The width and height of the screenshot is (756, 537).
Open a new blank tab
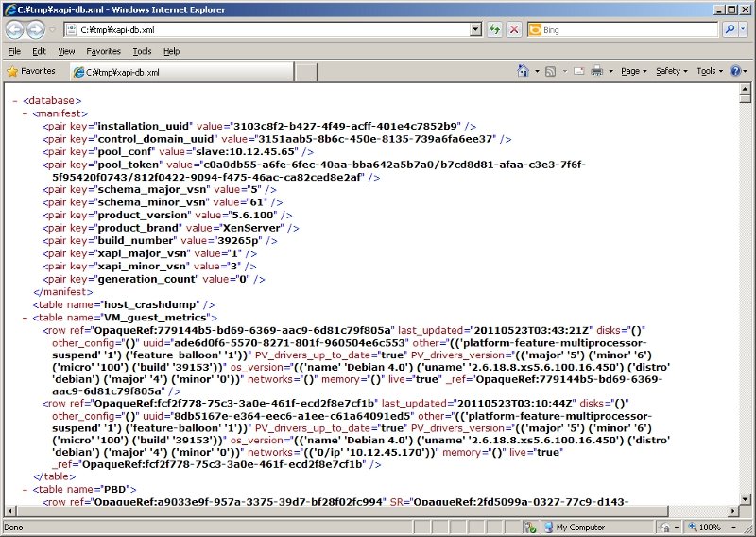click(305, 73)
